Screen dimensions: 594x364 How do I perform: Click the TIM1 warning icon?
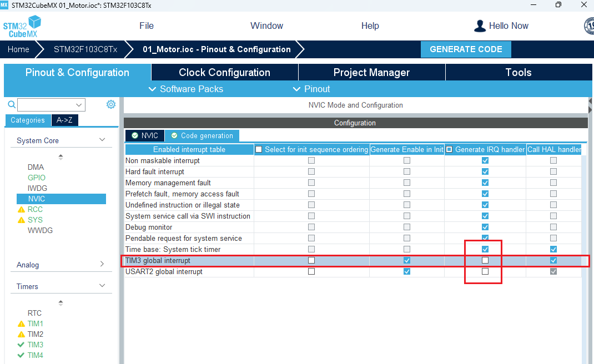(22, 324)
